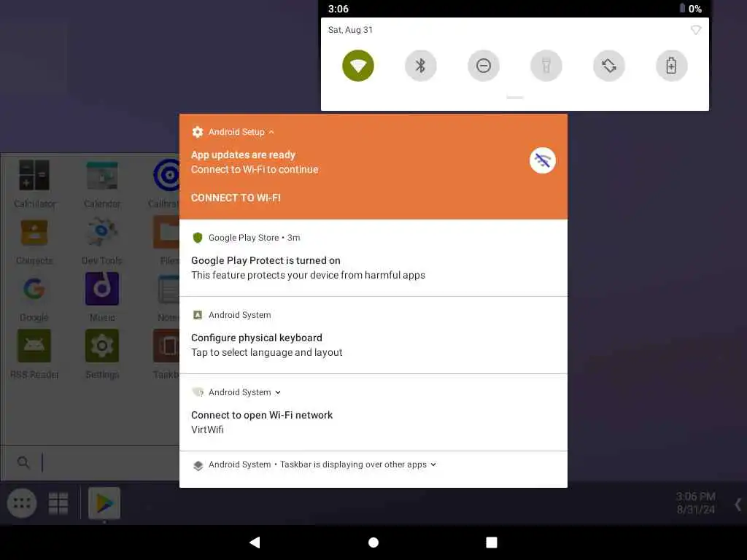Open the Google app
The image size is (747, 560).
coord(34,298)
